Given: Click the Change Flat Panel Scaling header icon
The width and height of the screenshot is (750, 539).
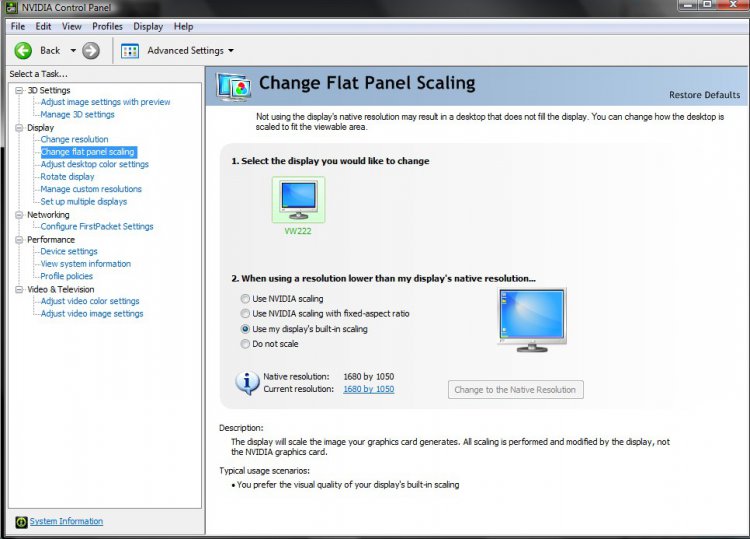Looking at the screenshot, I should tap(233, 87).
